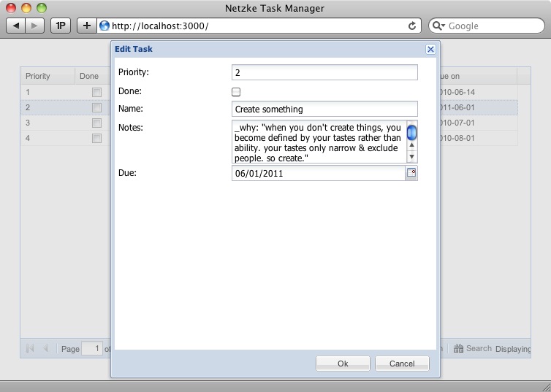This screenshot has height=392, width=551.
Task: Check Done box for priority 3 row
Action: 96,123
